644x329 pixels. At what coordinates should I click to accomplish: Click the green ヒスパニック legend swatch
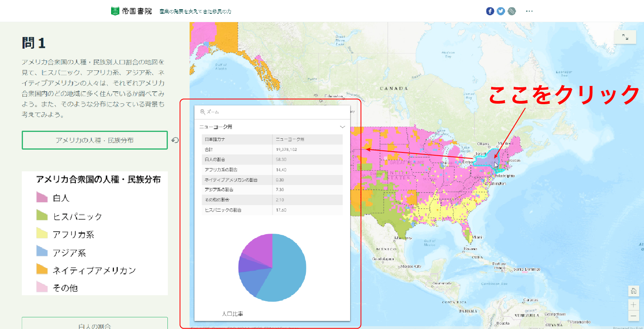click(42, 216)
